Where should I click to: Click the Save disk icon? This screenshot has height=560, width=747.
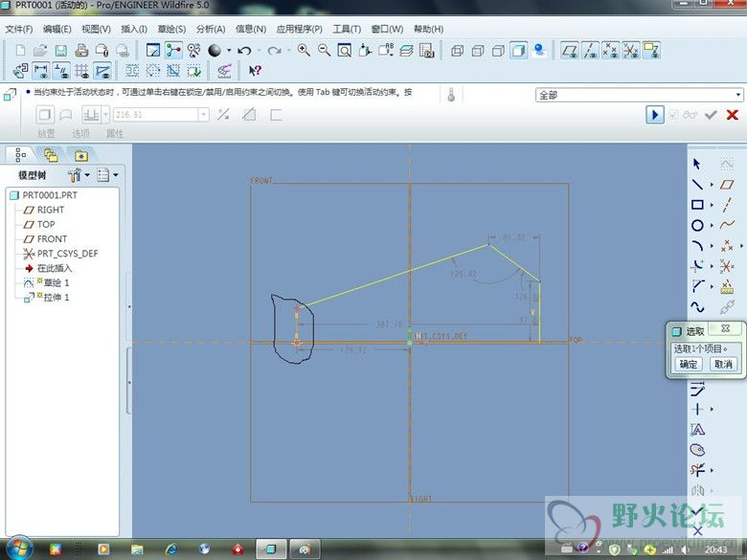coord(61,51)
